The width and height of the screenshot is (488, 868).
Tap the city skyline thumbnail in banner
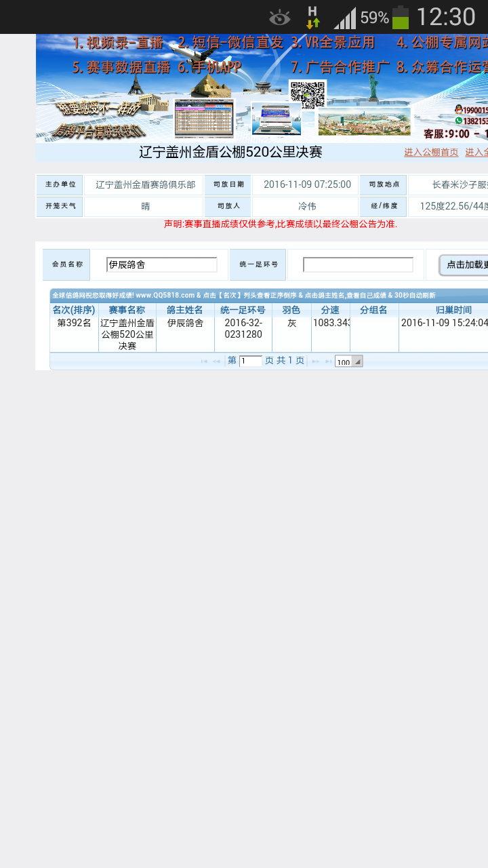(364, 121)
